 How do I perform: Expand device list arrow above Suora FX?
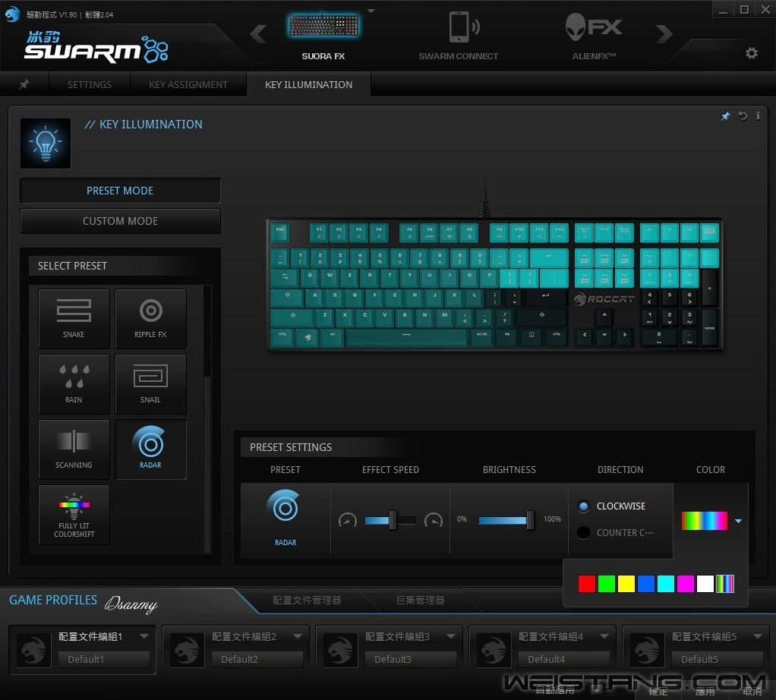371,11
